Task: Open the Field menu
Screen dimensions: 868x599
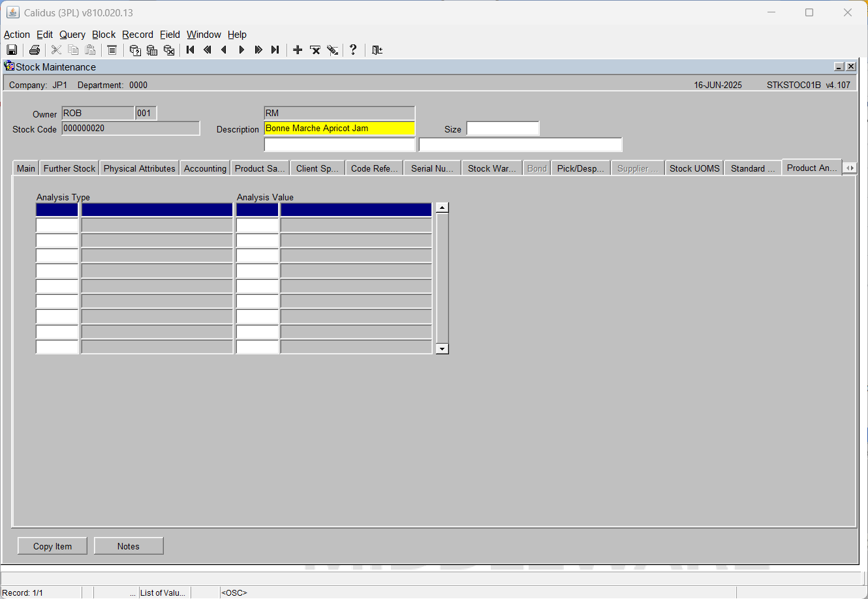Action: pyautogui.click(x=170, y=35)
